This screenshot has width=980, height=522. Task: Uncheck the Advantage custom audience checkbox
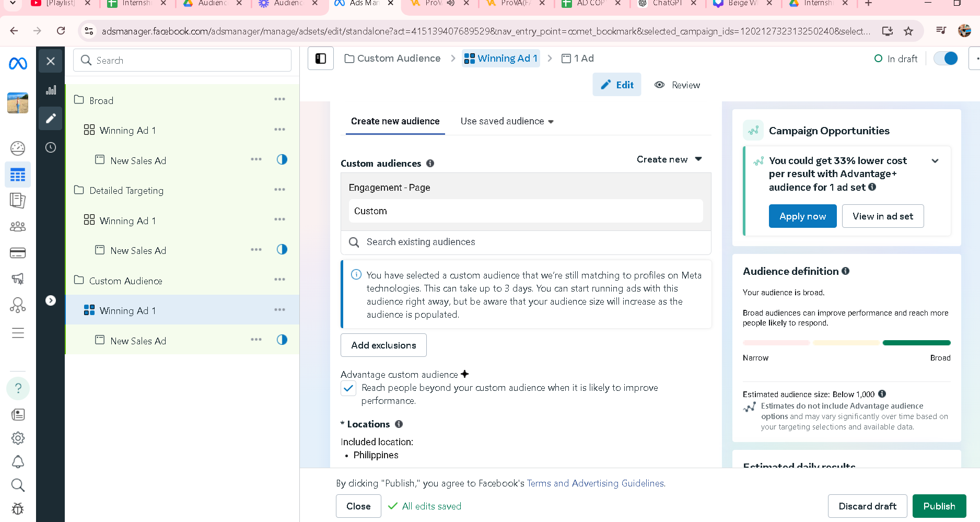tap(348, 388)
